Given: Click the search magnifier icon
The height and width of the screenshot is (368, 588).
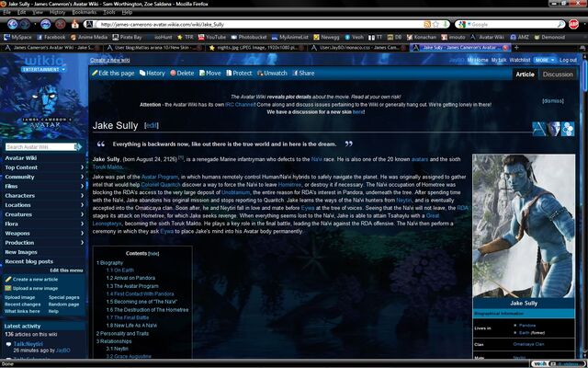Looking at the screenshot, I should coord(560,25).
